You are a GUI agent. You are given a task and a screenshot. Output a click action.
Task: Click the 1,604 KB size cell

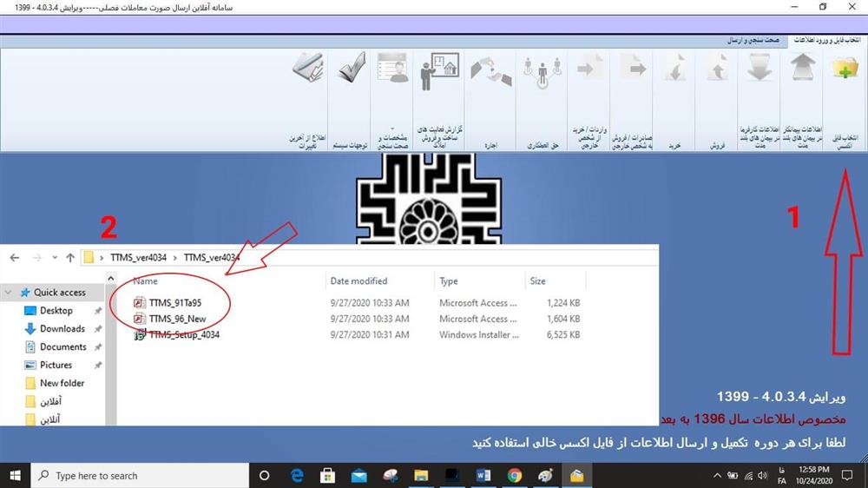pos(563,319)
